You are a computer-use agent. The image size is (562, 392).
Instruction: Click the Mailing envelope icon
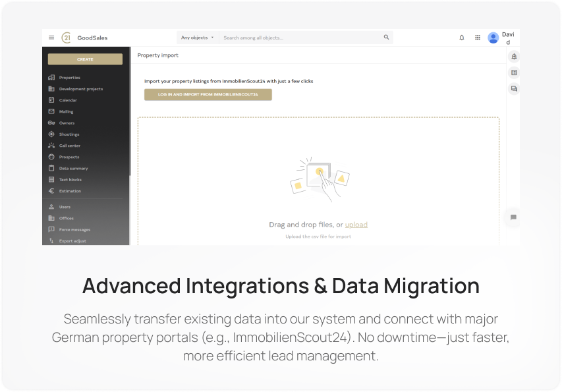[x=51, y=111]
